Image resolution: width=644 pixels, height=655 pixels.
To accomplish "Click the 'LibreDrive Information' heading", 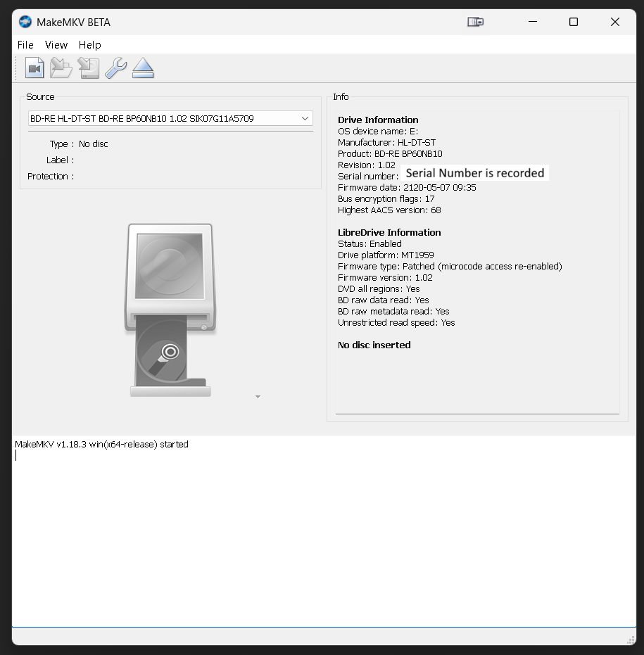I will (389, 232).
